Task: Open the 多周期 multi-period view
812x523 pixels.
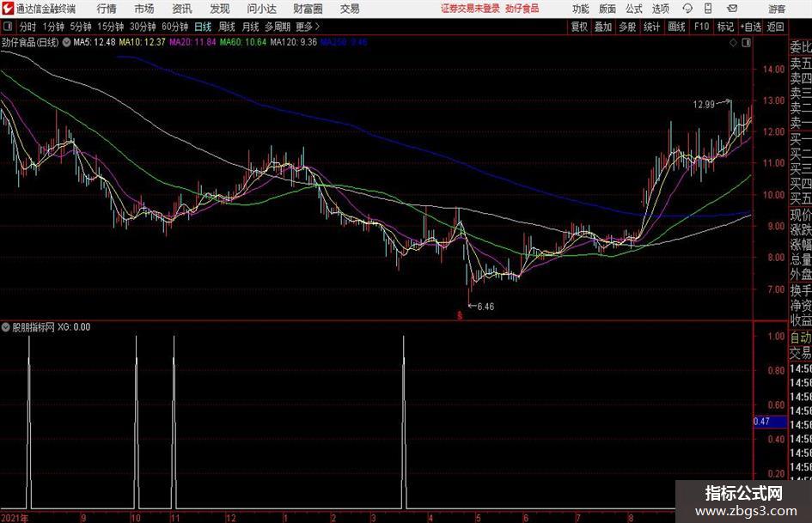Action: click(x=278, y=27)
